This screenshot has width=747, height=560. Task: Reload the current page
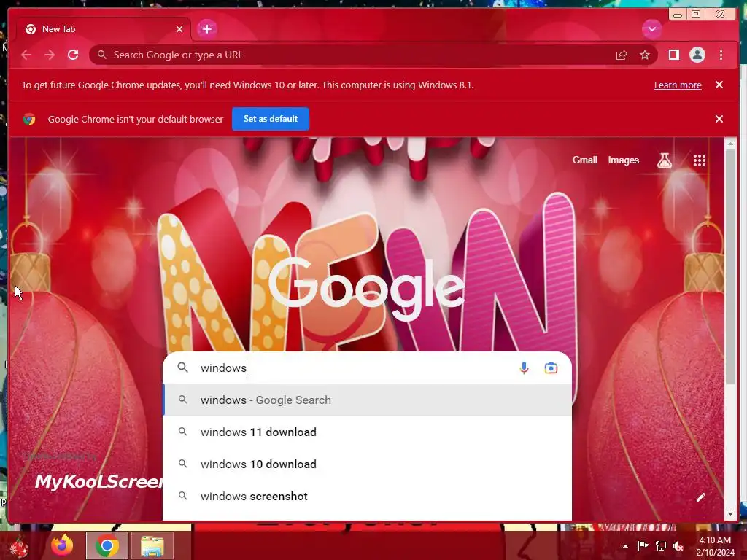73,55
